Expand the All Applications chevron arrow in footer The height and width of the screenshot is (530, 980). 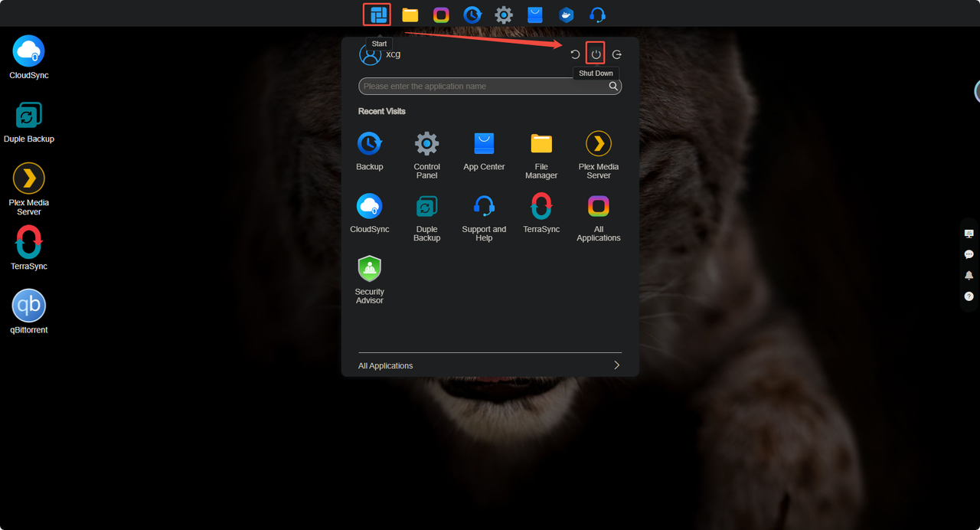[x=616, y=365]
